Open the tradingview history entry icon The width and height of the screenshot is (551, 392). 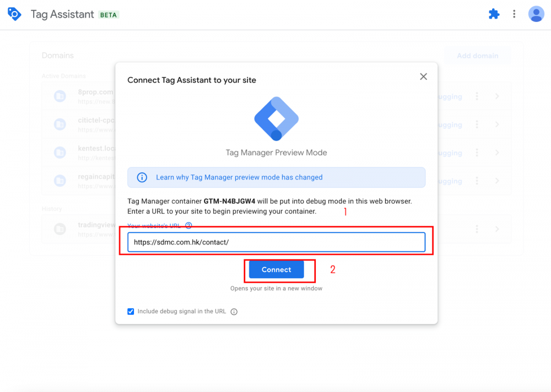coord(60,229)
